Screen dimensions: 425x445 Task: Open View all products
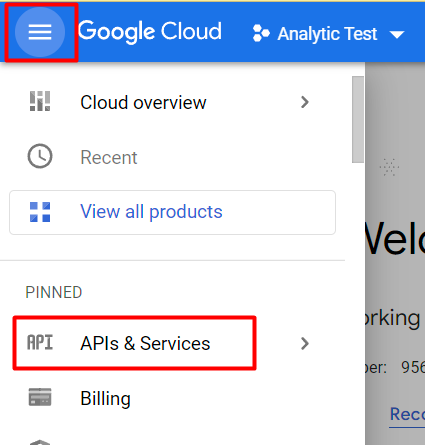coord(172,212)
